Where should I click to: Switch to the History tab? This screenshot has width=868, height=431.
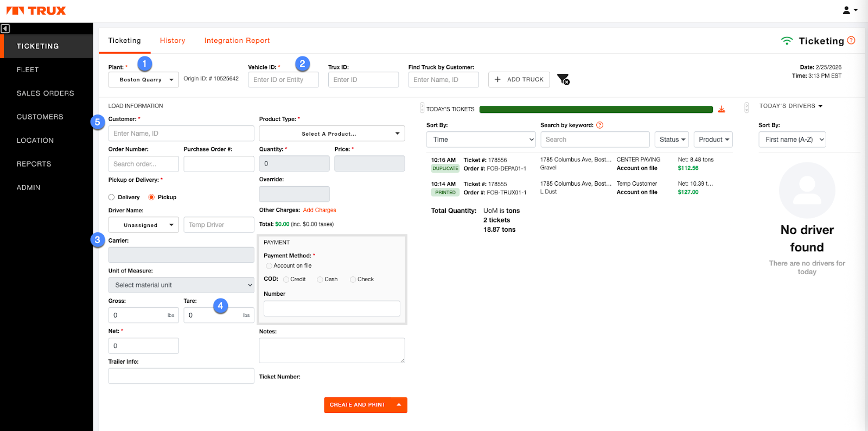173,41
